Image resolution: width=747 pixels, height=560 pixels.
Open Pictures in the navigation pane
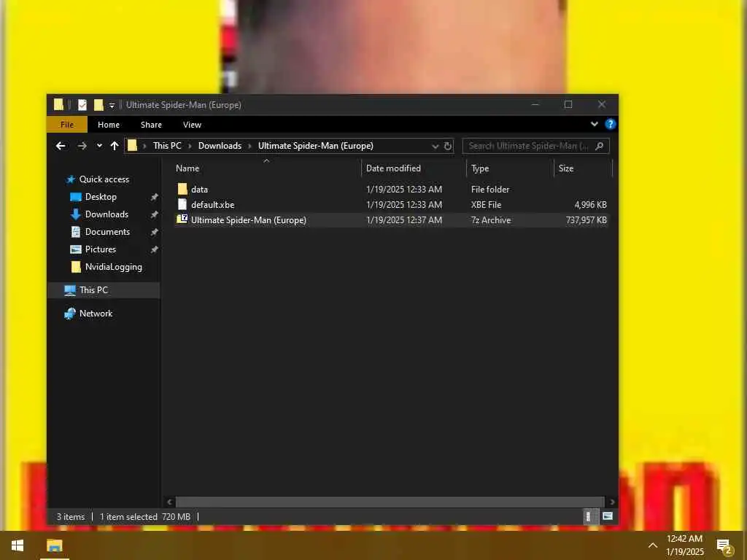[100, 249]
